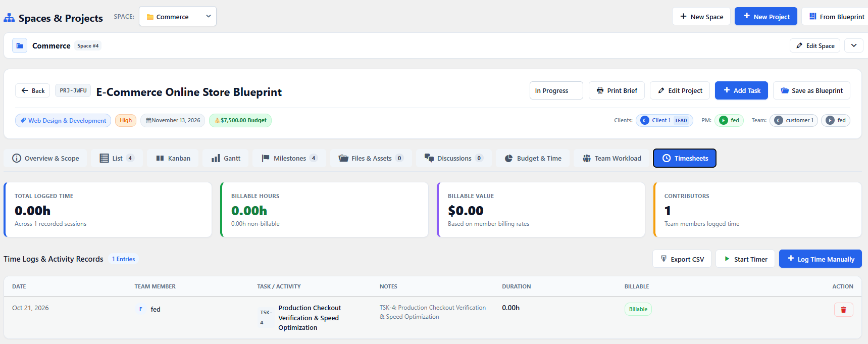
Task: Click the New Space button
Action: 701,16
